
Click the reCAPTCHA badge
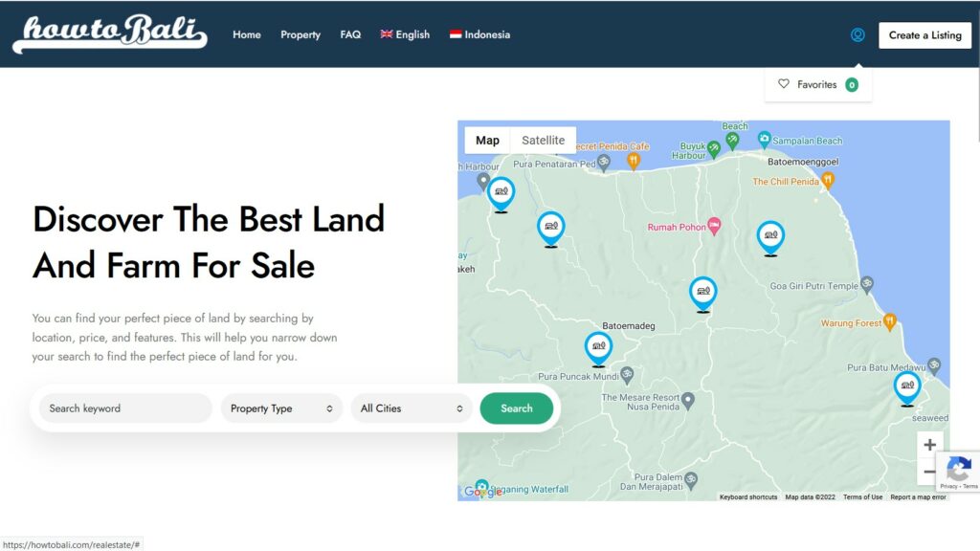tap(958, 471)
